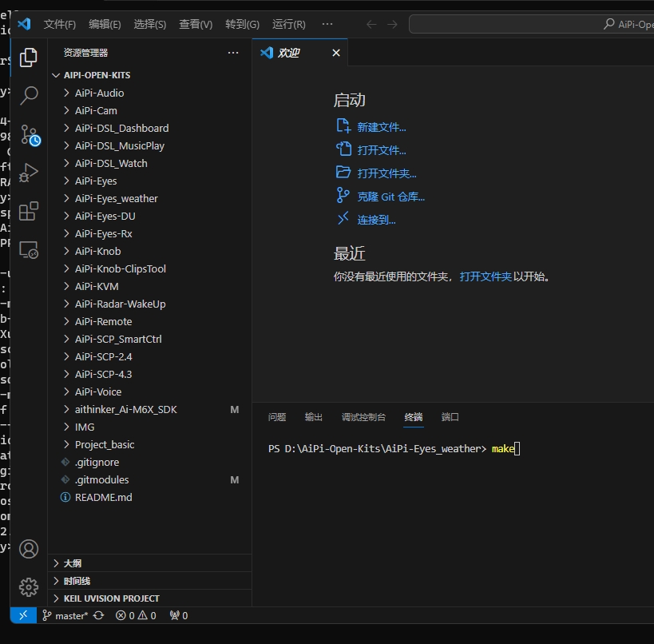Screen dimensions: 654x644
Task: Click the 新建文件... link
Action: [x=371, y=126]
